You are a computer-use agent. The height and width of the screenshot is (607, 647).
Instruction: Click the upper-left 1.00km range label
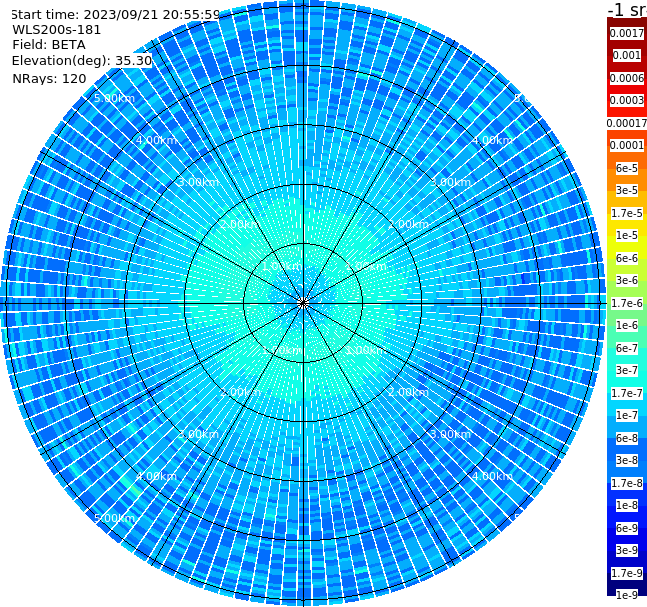[283, 266]
